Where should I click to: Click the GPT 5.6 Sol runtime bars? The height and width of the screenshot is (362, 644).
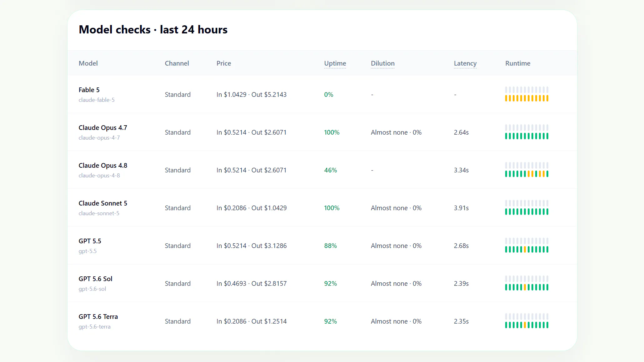coord(527,283)
